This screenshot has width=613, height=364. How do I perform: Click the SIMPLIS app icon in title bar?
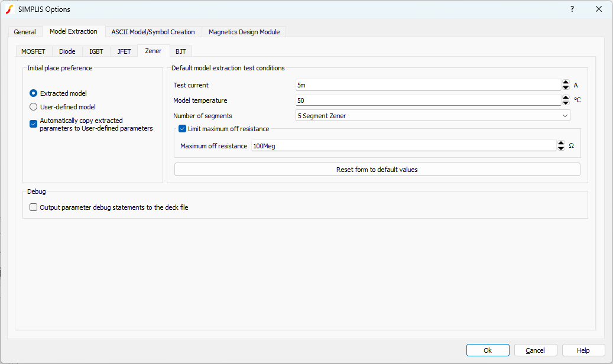click(x=9, y=9)
